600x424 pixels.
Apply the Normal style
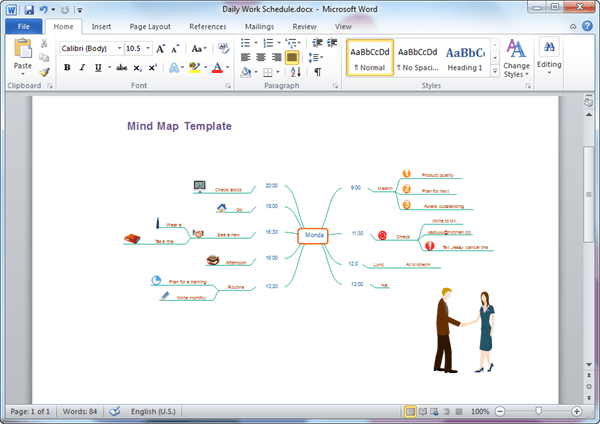coord(370,58)
